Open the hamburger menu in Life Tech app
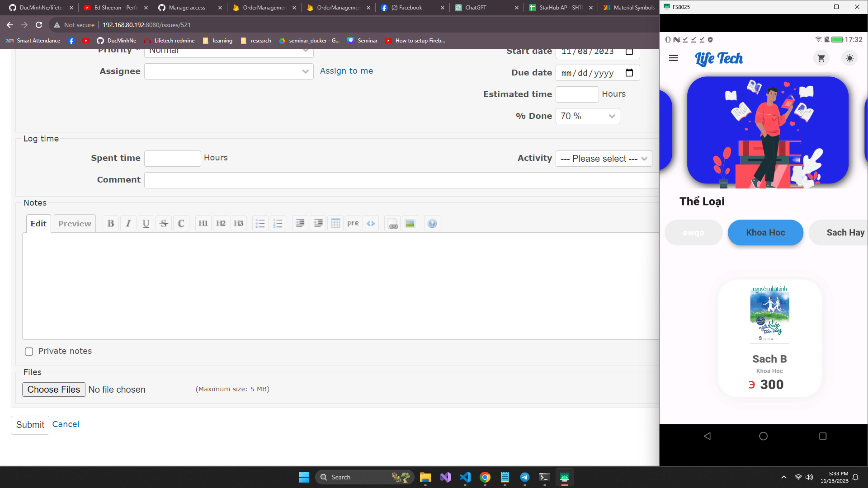This screenshot has width=868, height=488. pyautogui.click(x=673, y=58)
